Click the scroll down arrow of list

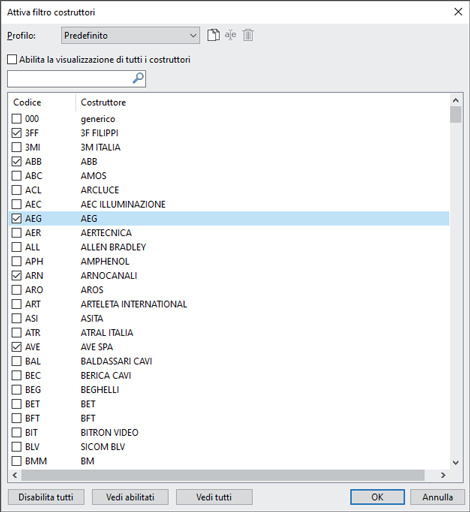click(456, 463)
